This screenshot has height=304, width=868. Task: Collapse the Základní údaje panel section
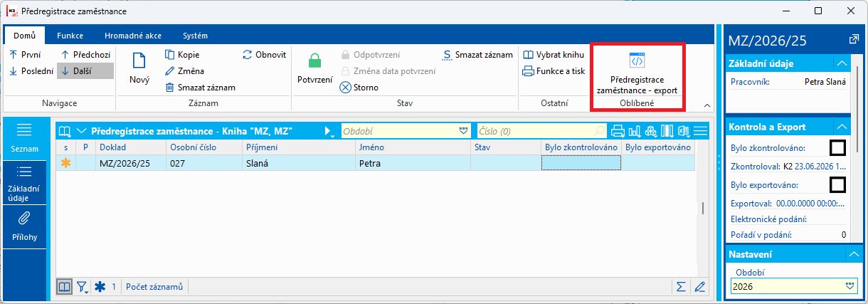(x=842, y=63)
